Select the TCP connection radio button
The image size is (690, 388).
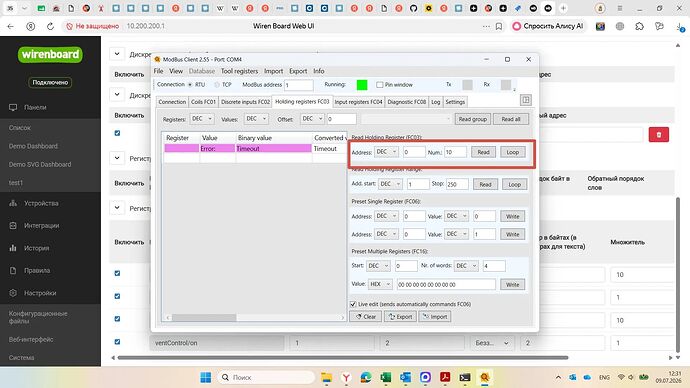pos(217,84)
